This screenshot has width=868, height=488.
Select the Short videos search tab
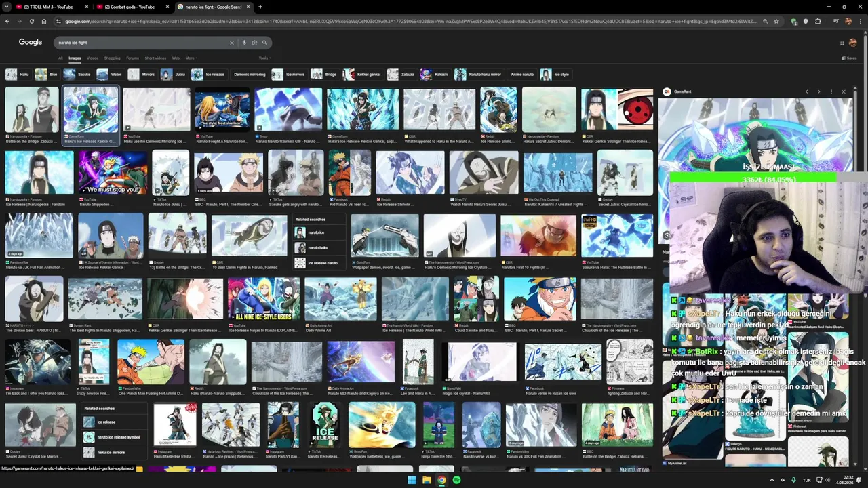[x=155, y=58]
